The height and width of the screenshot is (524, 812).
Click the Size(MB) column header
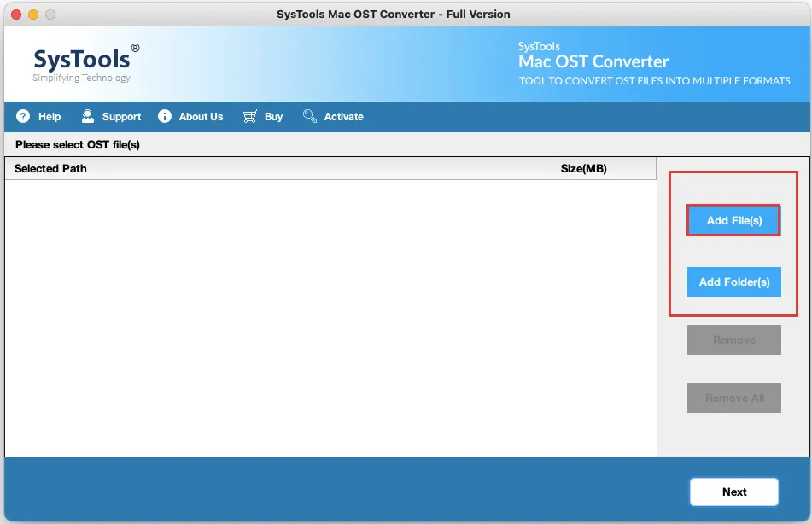click(x=607, y=169)
